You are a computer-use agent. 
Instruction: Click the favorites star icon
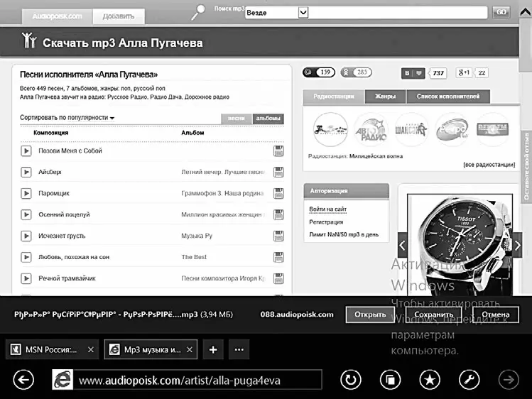coord(430,380)
